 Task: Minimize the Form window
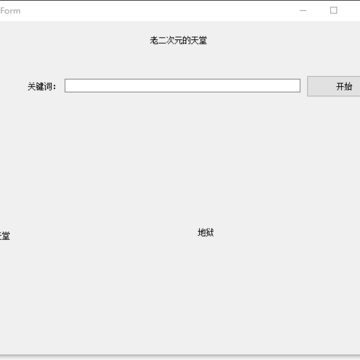click(303, 11)
